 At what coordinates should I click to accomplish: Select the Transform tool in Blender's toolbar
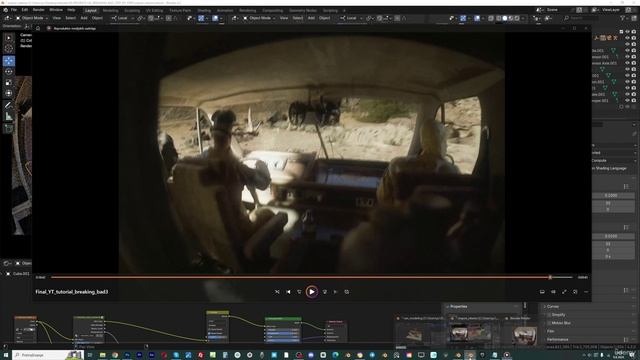point(9,93)
